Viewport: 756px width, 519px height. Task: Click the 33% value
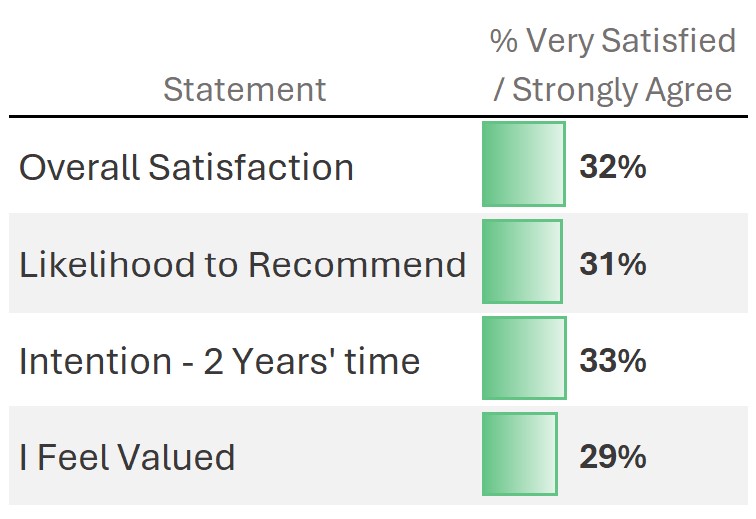(x=612, y=360)
